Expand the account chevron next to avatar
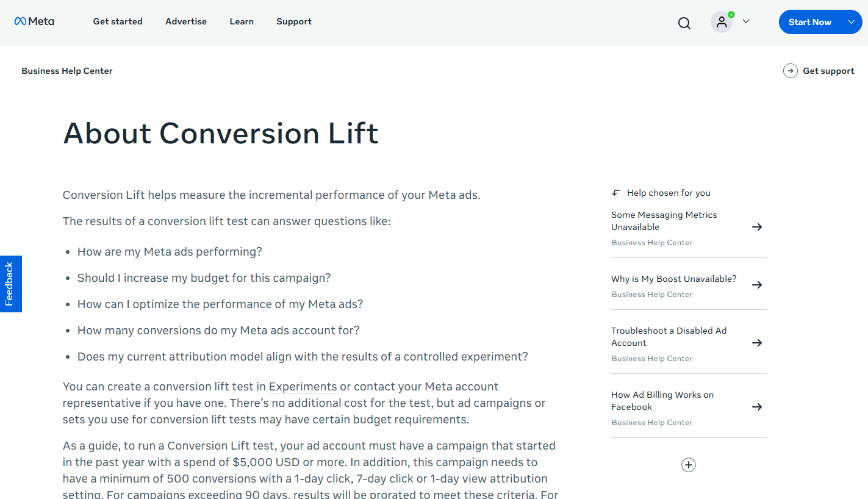This screenshot has width=868, height=499. (745, 21)
